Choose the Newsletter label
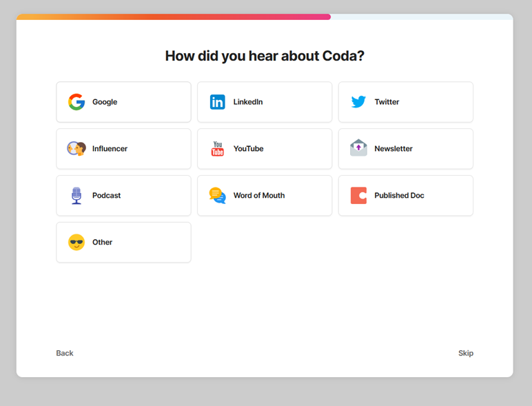The image size is (532, 406). (393, 149)
